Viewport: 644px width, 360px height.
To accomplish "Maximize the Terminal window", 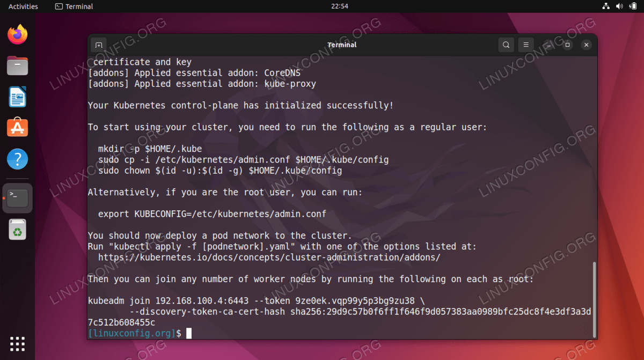I will point(567,45).
